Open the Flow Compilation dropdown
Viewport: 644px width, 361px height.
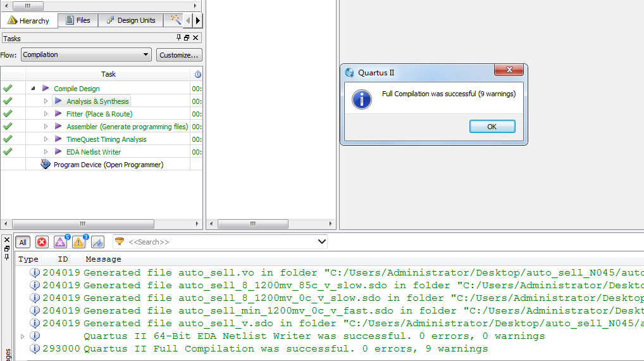[x=86, y=54]
